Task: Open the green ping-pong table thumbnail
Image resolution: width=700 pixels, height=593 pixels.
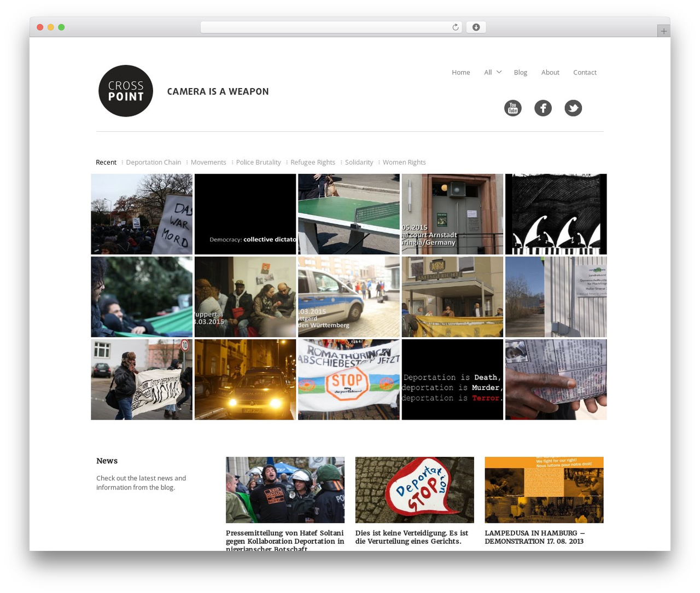Action: (x=348, y=214)
